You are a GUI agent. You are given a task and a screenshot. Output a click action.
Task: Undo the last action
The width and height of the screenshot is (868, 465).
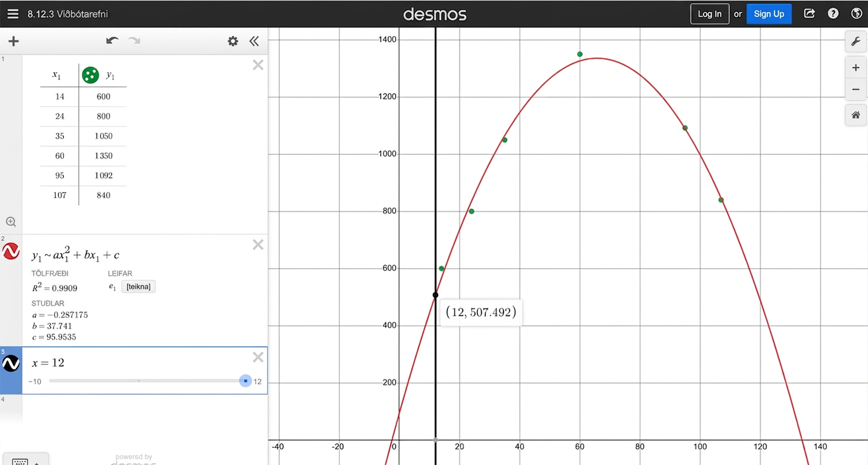point(112,41)
